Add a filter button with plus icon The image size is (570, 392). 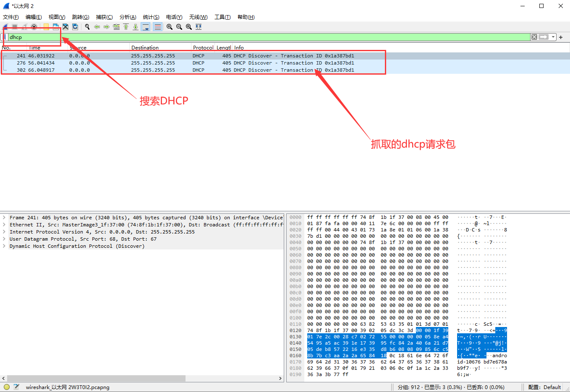(x=561, y=37)
